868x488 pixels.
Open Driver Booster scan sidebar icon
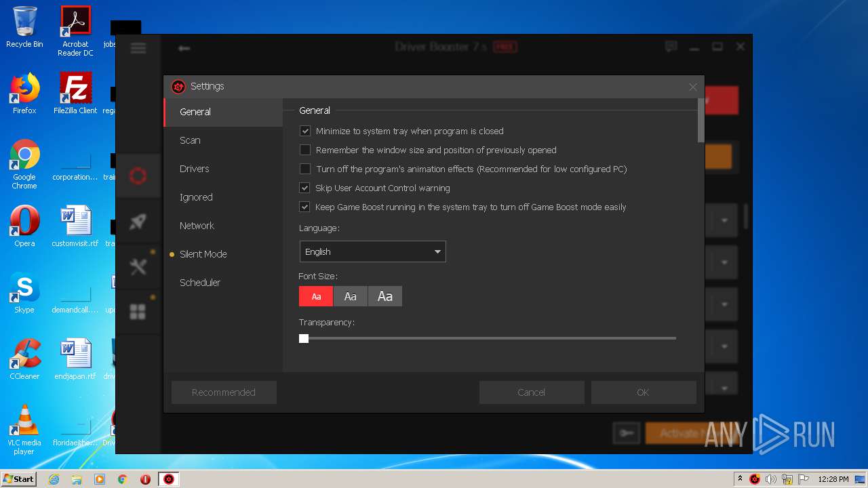click(x=138, y=176)
